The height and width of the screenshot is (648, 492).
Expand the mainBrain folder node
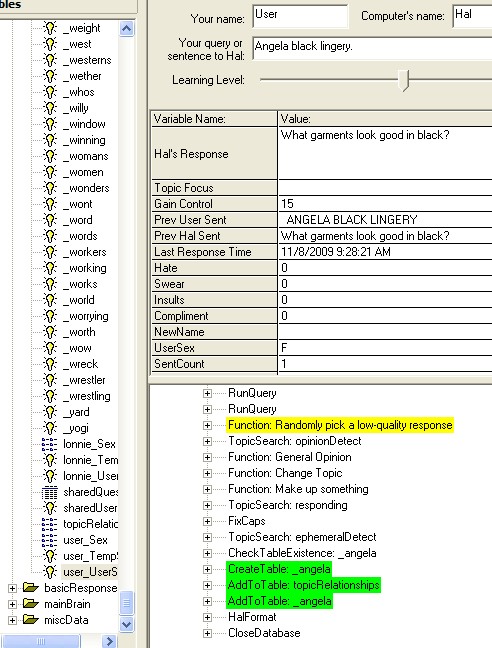click(12, 604)
